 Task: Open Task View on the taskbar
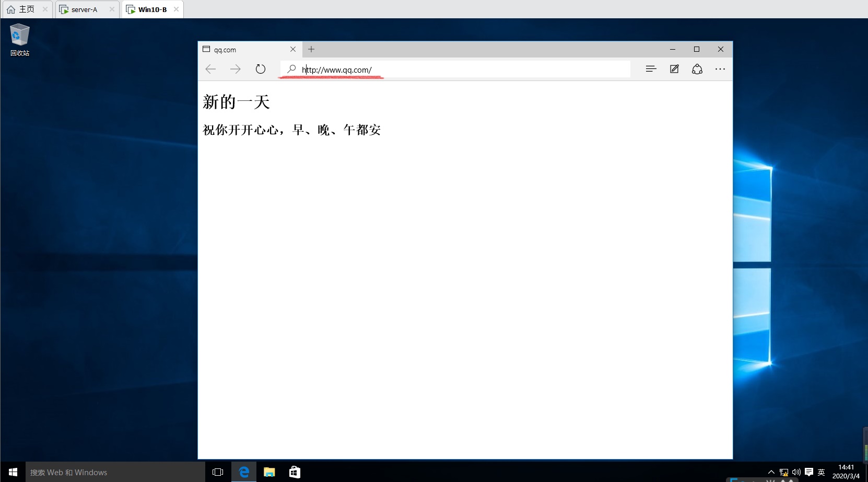[218, 472]
